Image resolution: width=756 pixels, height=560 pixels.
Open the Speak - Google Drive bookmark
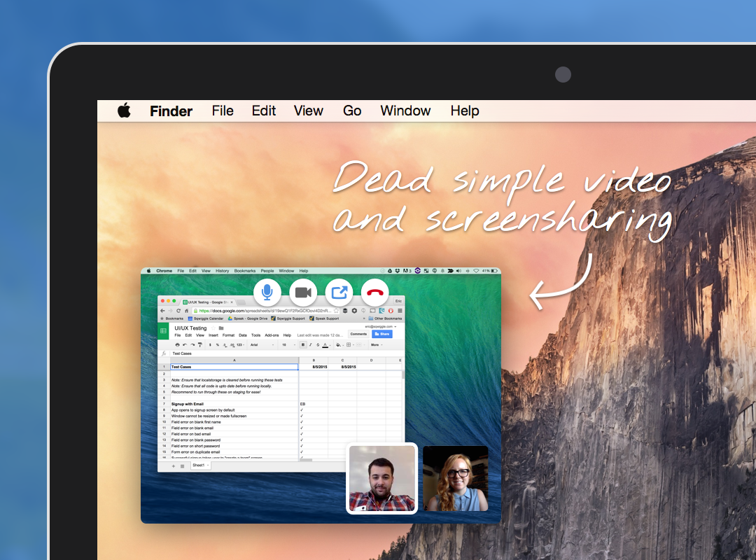[x=248, y=318]
